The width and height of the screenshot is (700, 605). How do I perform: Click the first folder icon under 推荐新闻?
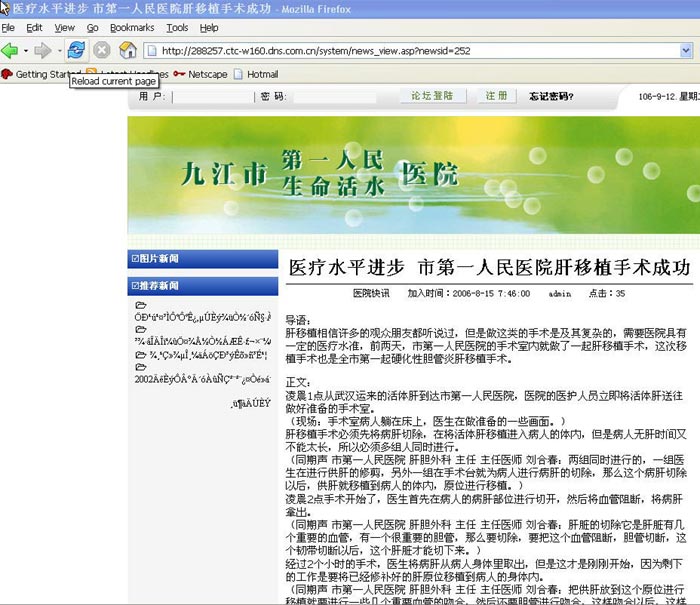[141, 305]
